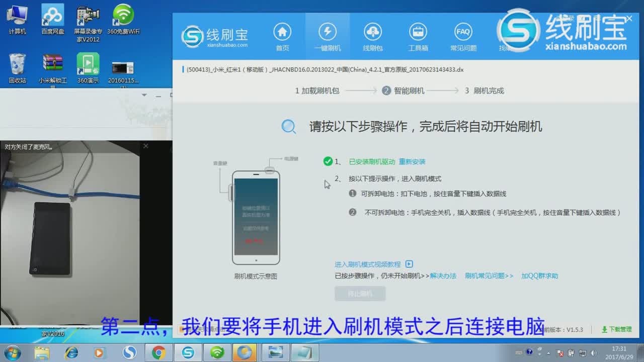This screenshot has width=644, height=362.
Task: Click the 加QQ群求助 link
Action: click(540, 276)
